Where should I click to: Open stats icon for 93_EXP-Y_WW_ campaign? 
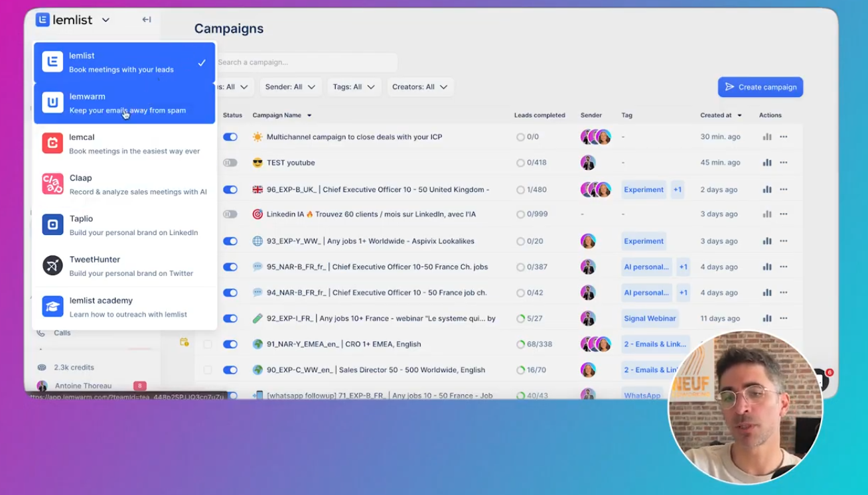pyautogui.click(x=767, y=241)
